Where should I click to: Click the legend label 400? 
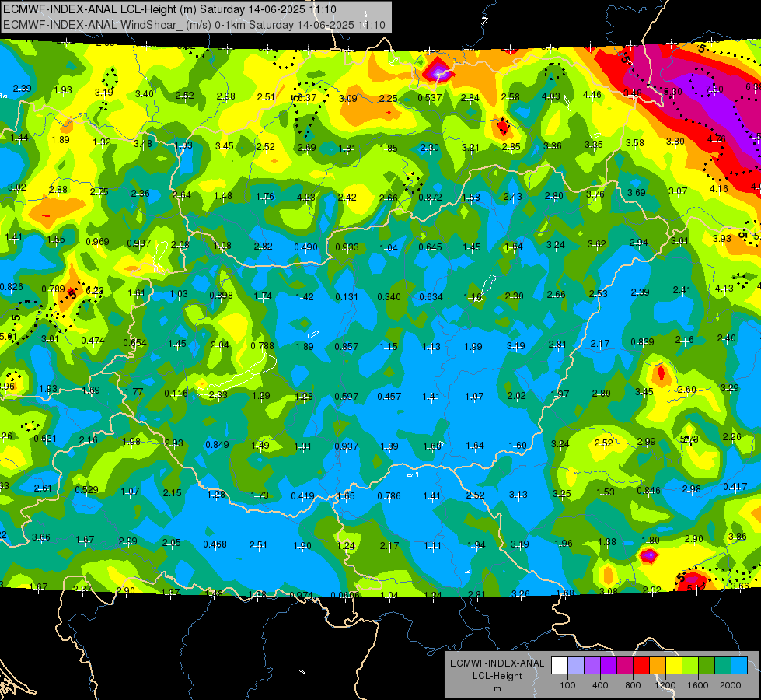coord(600,685)
